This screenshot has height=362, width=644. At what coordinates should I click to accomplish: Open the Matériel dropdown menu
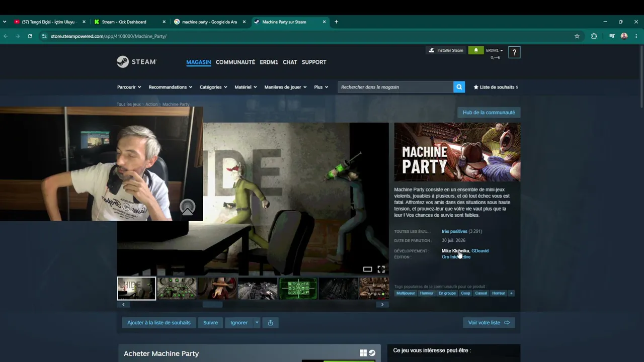coord(246,87)
